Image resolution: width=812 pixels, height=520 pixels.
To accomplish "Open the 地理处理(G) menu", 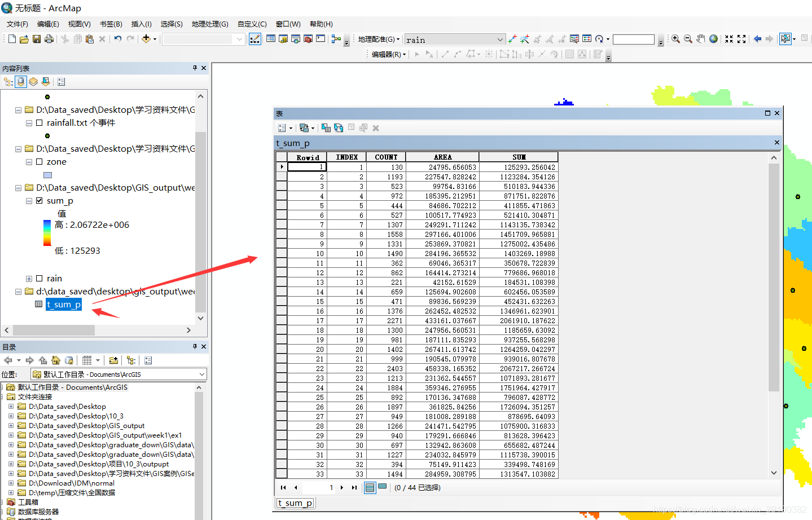I will click(210, 24).
